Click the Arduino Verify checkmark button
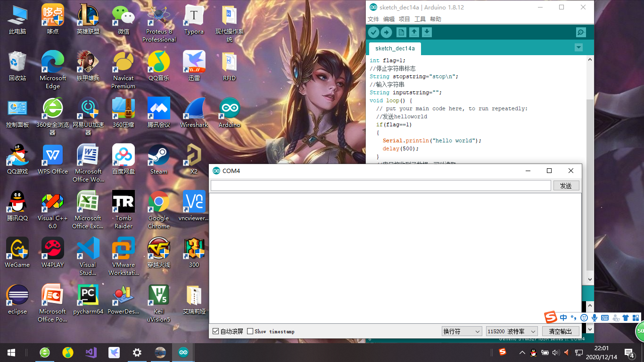Viewport: 644px width, 362px height. pos(373,32)
